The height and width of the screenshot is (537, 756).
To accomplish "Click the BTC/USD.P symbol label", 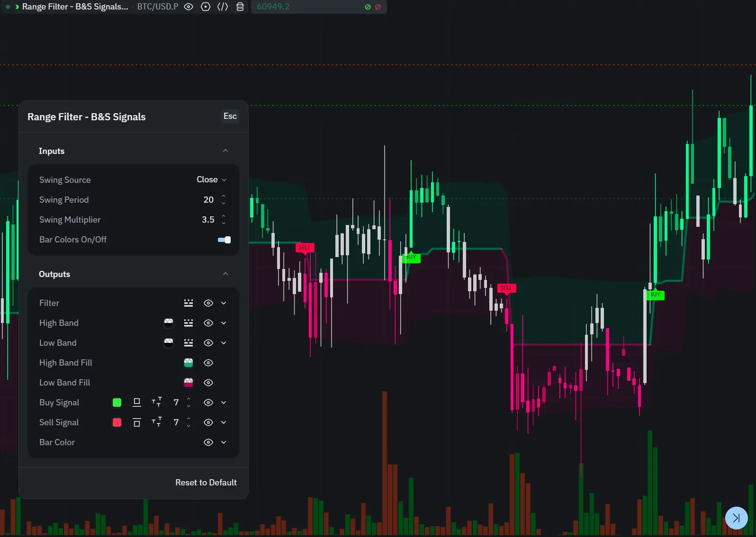I will [x=158, y=7].
